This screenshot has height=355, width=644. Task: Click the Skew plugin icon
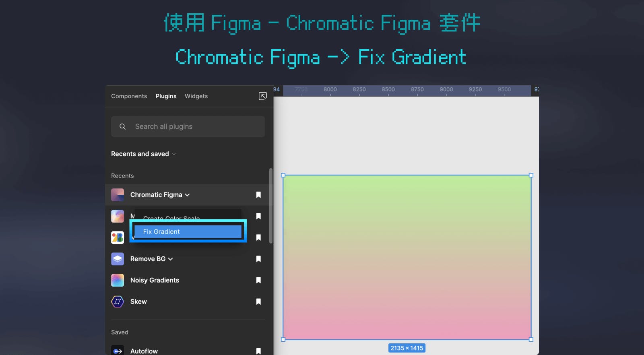(118, 301)
